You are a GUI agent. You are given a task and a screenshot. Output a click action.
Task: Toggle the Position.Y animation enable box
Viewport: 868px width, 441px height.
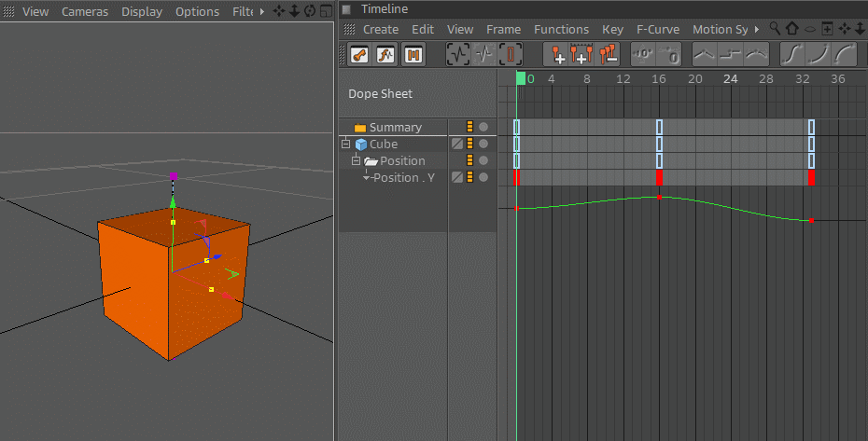pos(457,178)
